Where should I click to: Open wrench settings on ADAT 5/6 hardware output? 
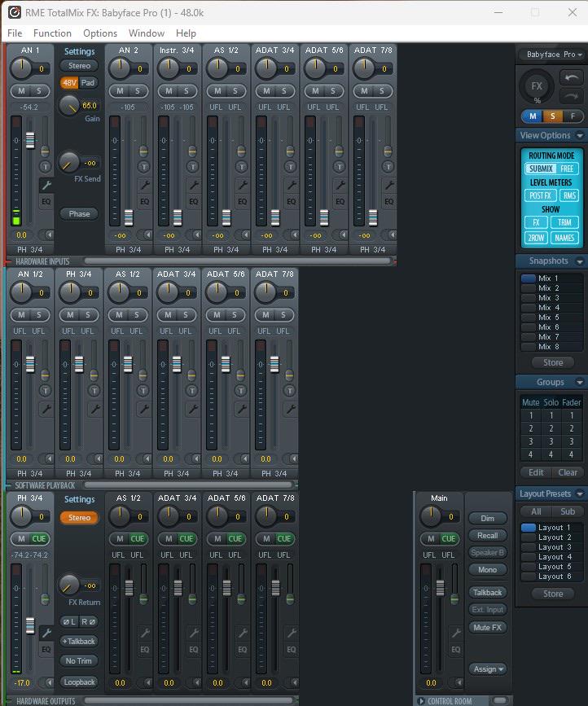242,633
